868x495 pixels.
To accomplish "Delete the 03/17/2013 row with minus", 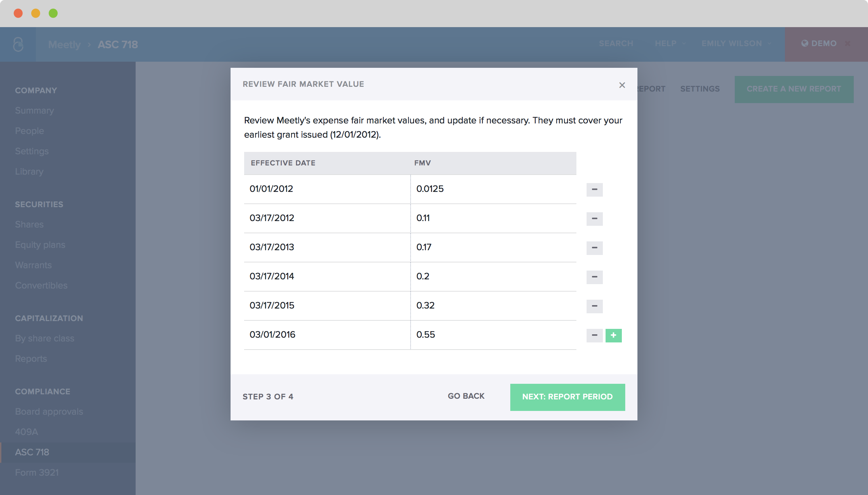I will click(x=594, y=248).
